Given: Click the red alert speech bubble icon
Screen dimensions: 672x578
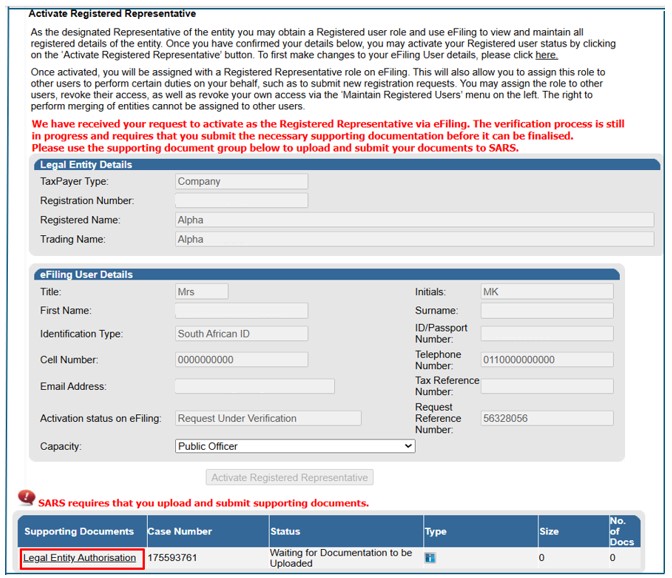Looking at the screenshot, I should pos(27,498).
